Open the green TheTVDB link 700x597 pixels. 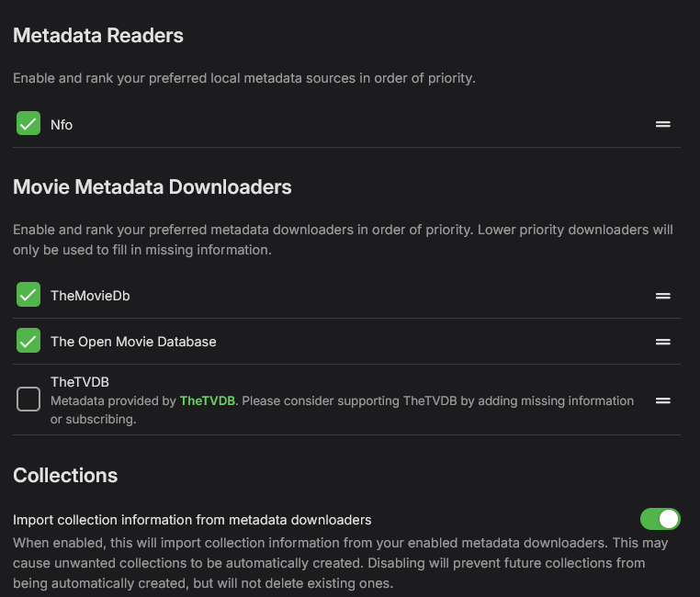[208, 401]
